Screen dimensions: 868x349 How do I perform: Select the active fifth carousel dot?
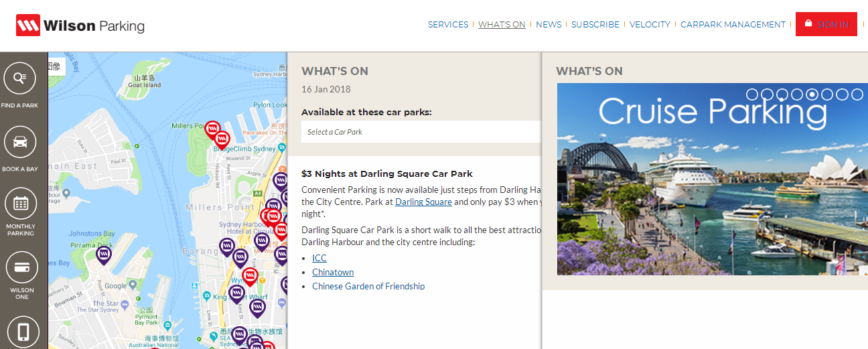812,94
